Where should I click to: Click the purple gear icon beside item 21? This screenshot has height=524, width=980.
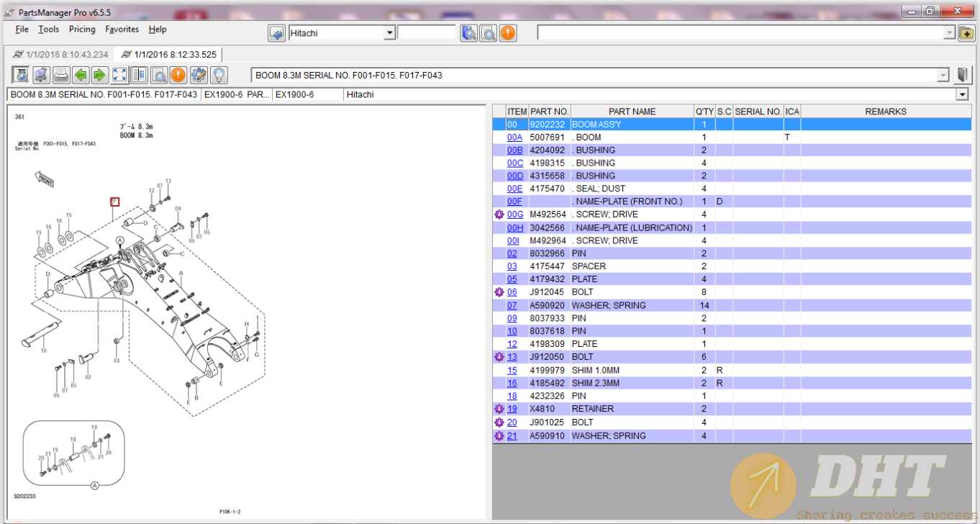tap(499, 435)
